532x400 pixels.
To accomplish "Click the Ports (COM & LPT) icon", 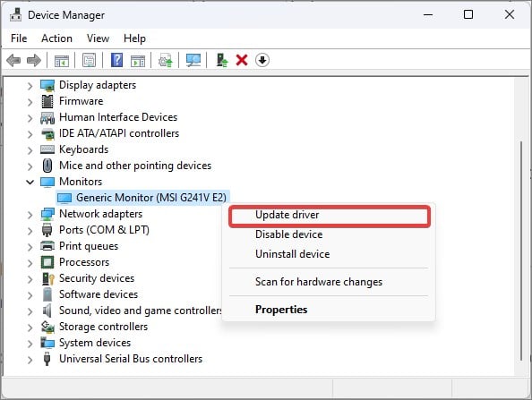I will 47,230.
